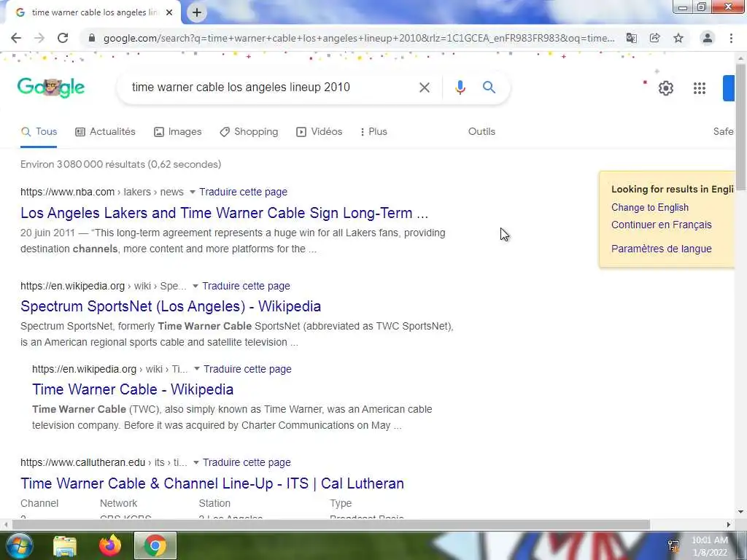
Task: Open the Chrome profile avatar icon
Action: pos(708,38)
